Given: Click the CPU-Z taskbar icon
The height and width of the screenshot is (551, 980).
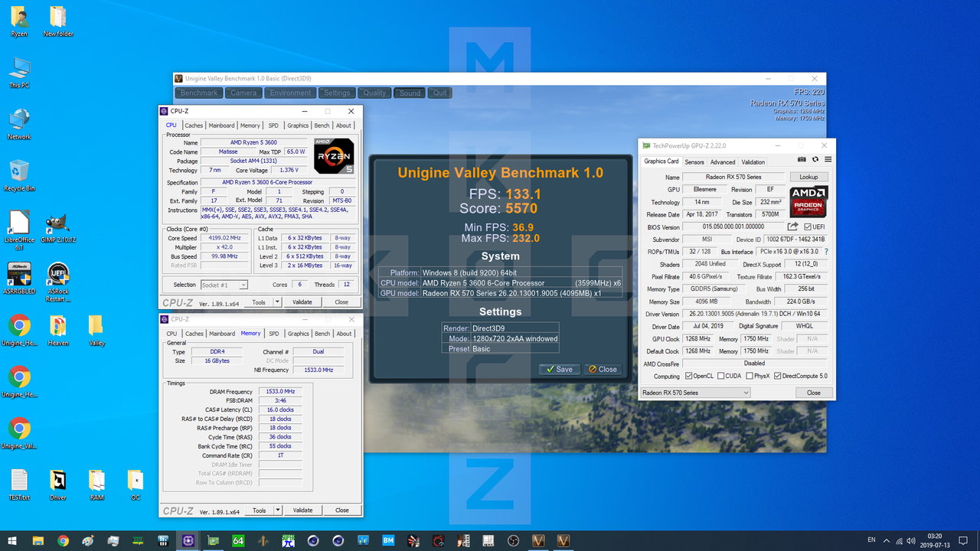Looking at the screenshot, I should [x=188, y=540].
